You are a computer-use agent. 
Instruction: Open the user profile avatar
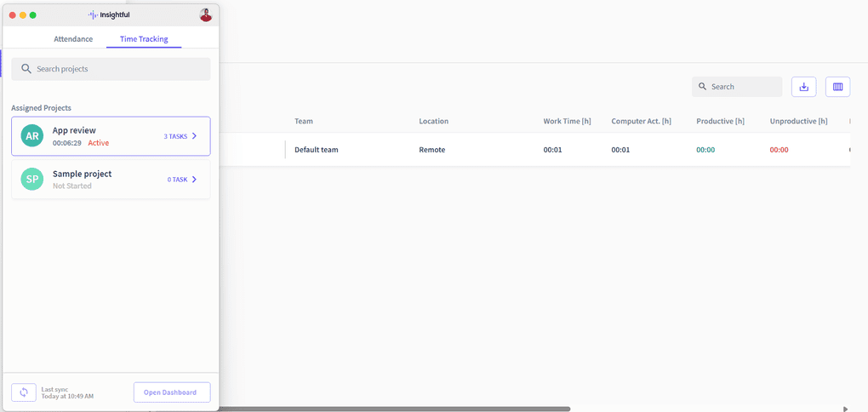(x=205, y=14)
